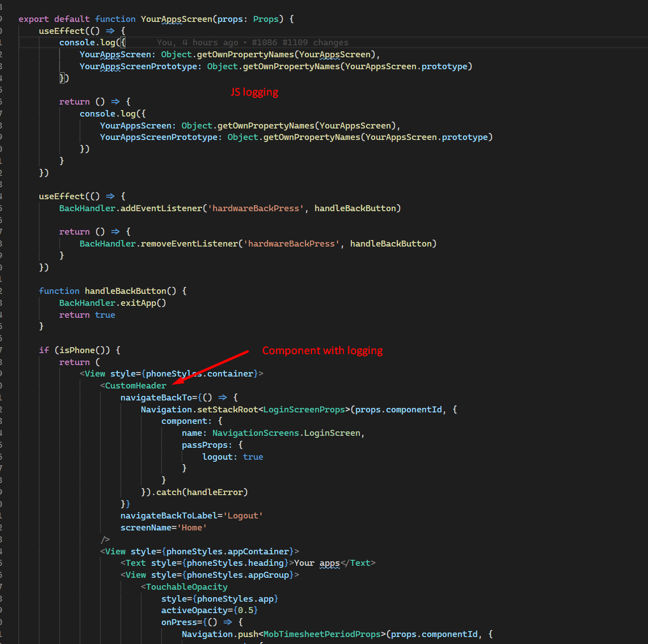The image size is (648, 644).
Task: Click the YourAppsScreen function name with squiggly underline
Action: point(176,18)
